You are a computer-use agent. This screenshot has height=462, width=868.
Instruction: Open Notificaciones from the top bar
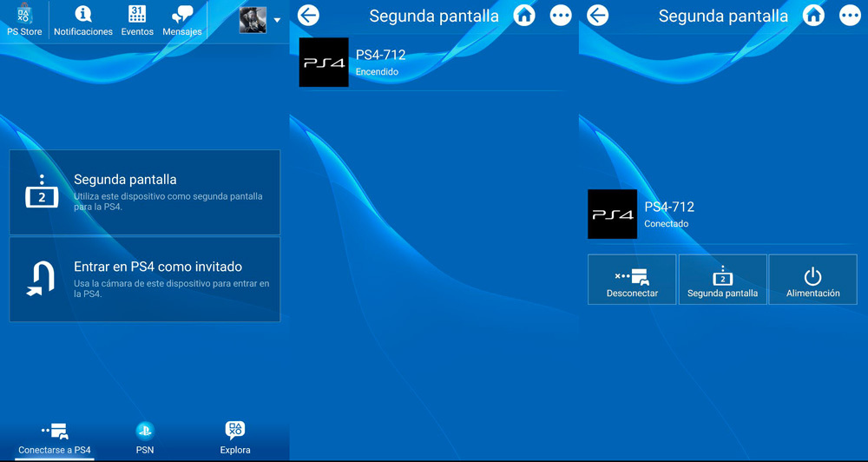pyautogui.click(x=83, y=20)
